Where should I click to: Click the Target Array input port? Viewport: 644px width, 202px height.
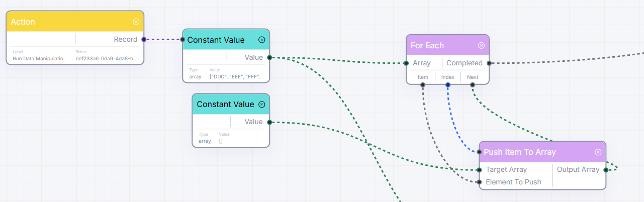480,170
